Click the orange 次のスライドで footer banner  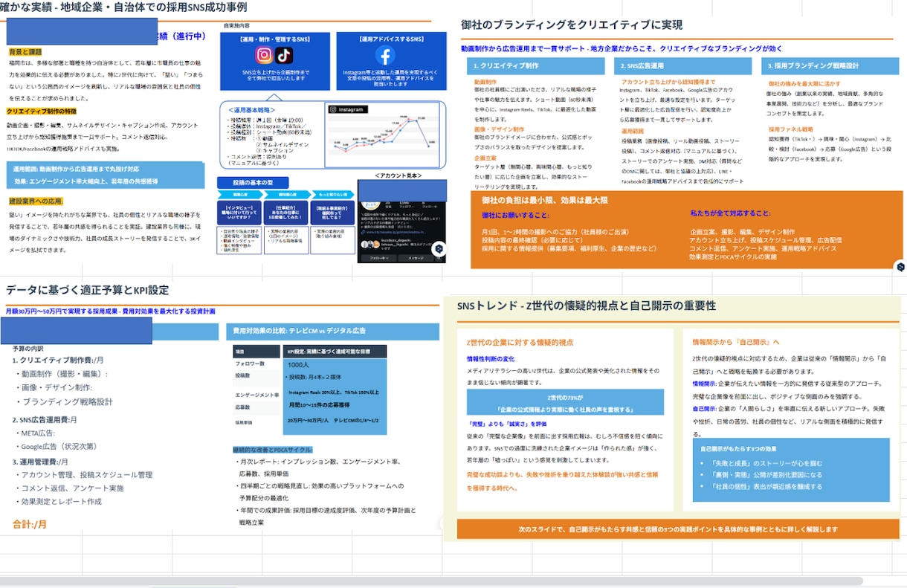(x=679, y=529)
